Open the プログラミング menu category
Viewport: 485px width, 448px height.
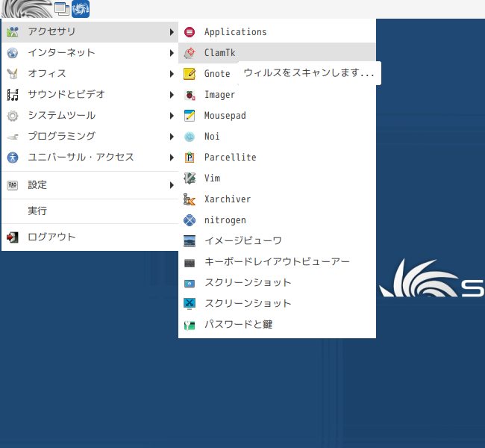point(90,137)
